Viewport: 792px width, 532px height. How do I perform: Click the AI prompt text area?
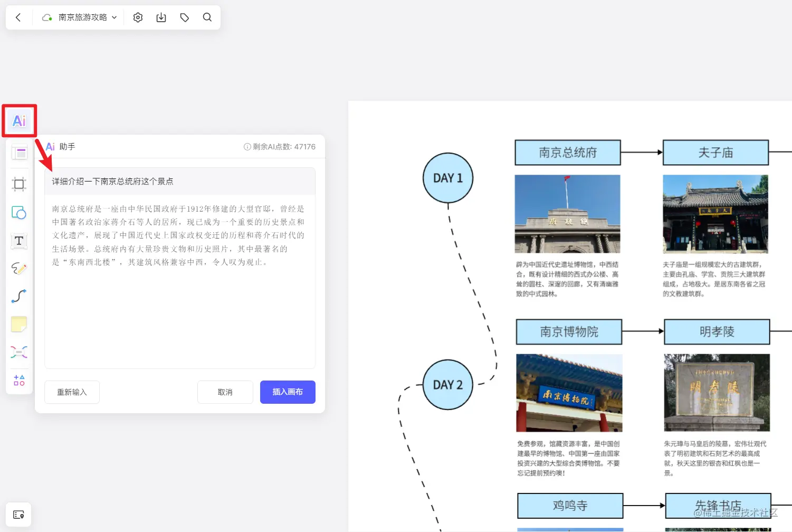(179, 181)
